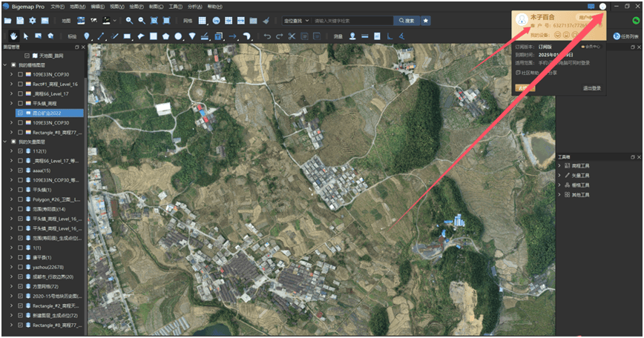This screenshot has height=338, width=644.
Task: Click the grid table icon after 网格
Action: (x=203, y=21)
